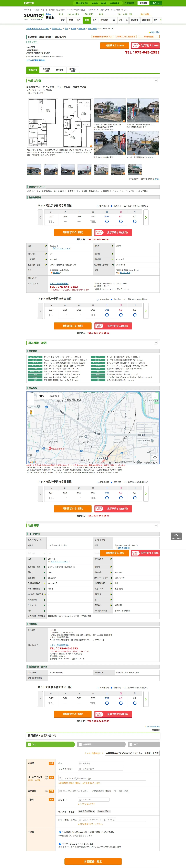Collapse the 周辺環境・地図 section

(x=156, y=343)
